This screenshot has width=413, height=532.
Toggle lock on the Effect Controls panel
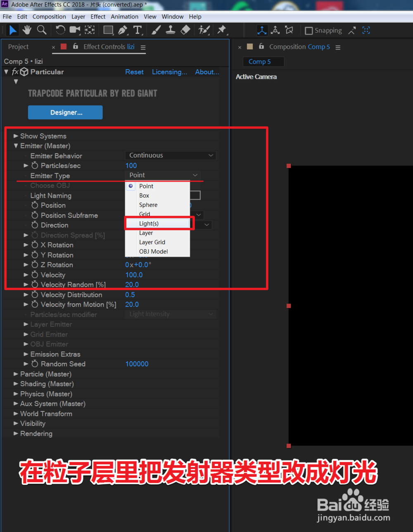[75, 46]
